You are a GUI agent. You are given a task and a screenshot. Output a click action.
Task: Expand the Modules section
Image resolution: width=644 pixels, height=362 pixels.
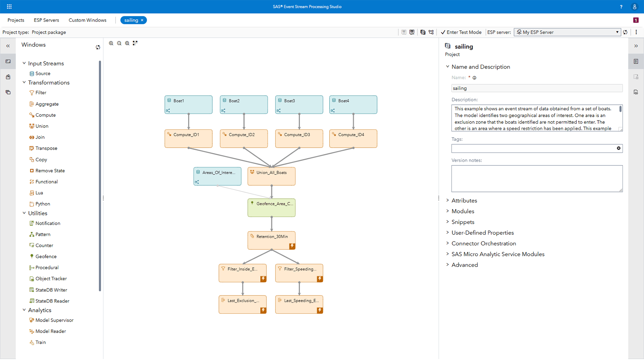(448, 211)
